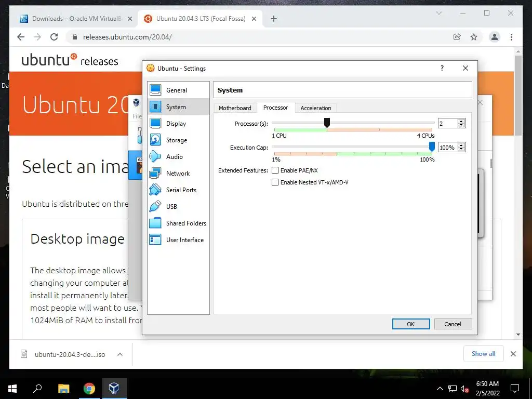Viewport: 532px width, 399px height.
Task: Open the volume muted tray icon
Action: click(465, 389)
